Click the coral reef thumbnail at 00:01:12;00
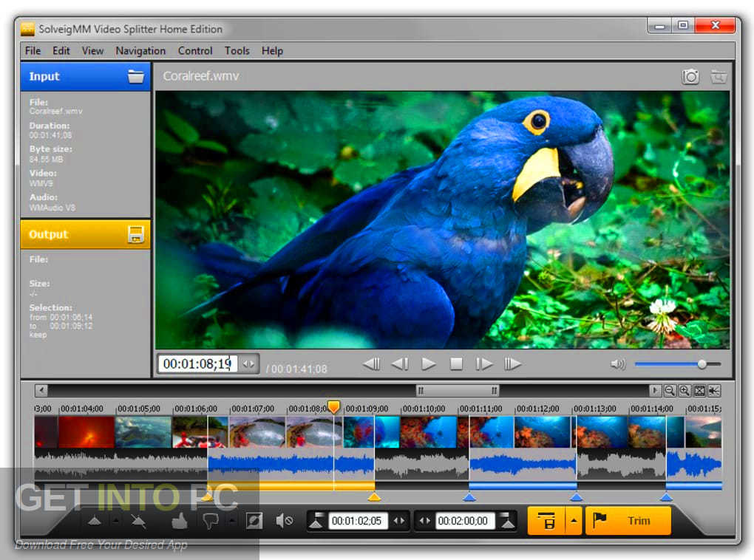Viewport: 754px width, 560px height. coord(542,432)
